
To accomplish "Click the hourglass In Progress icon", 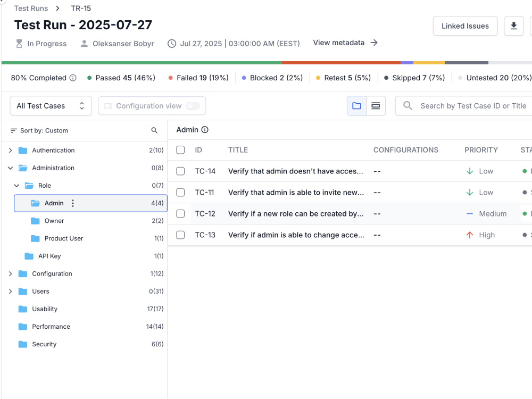I will tap(19, 44).
